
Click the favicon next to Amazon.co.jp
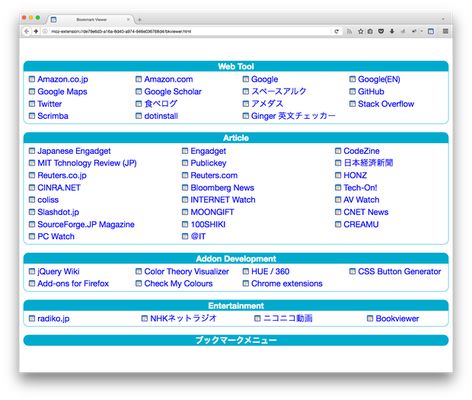[32, 79]
